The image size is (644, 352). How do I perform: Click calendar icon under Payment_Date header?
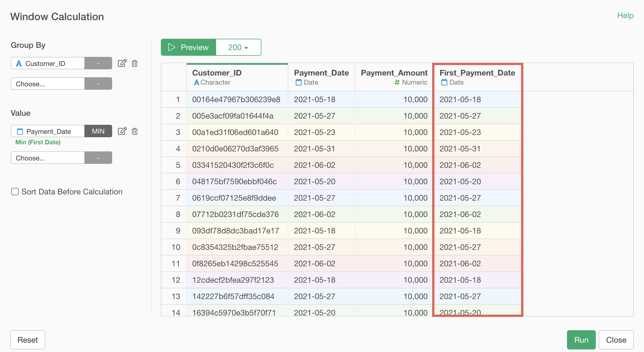click(x=298, y=82)
